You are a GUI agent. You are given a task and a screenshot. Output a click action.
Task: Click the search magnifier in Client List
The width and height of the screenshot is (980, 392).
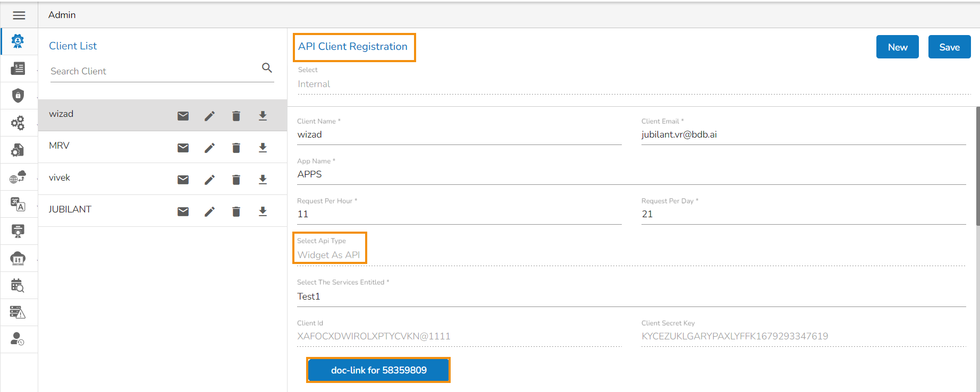coord(267,68)
